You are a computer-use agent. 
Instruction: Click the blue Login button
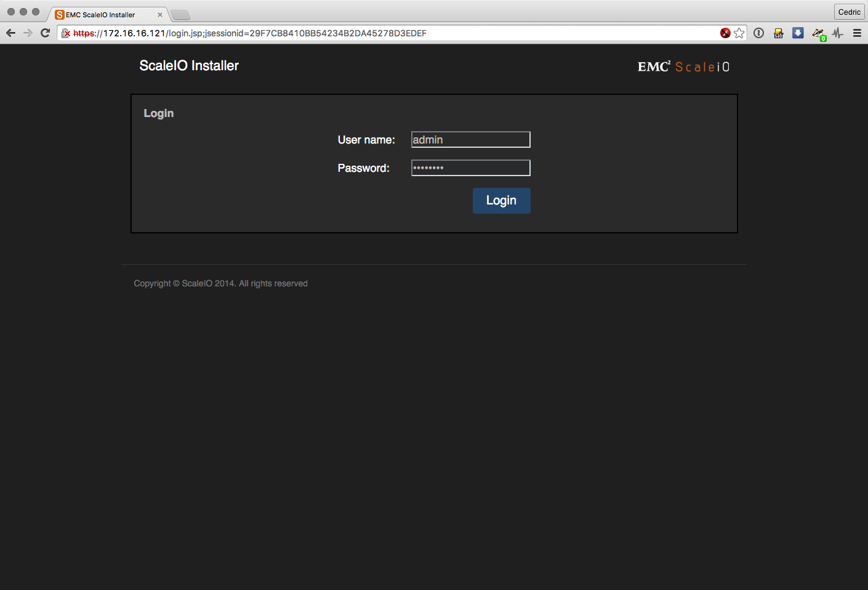coord(501,201)
